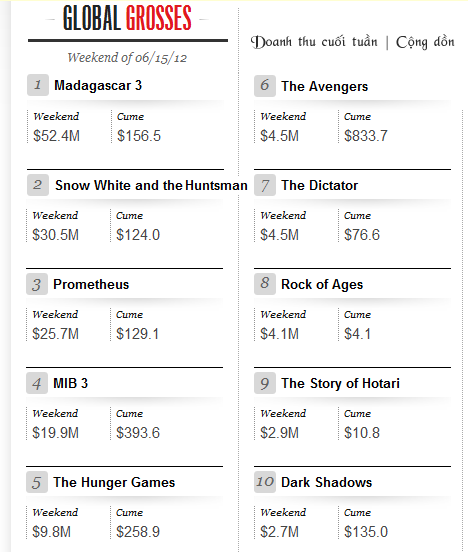Select the rank 5 badge for Hunger Games
Image resolution: width=468 pixels, height=552 pixels.
37,482
